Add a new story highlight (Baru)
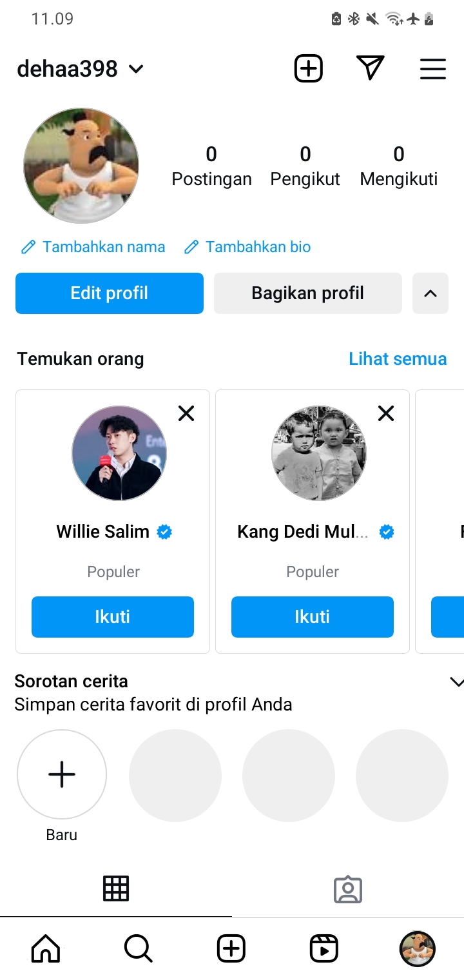Screen dimensions: 464x980 pyautogui.click(x=62, y=774)
